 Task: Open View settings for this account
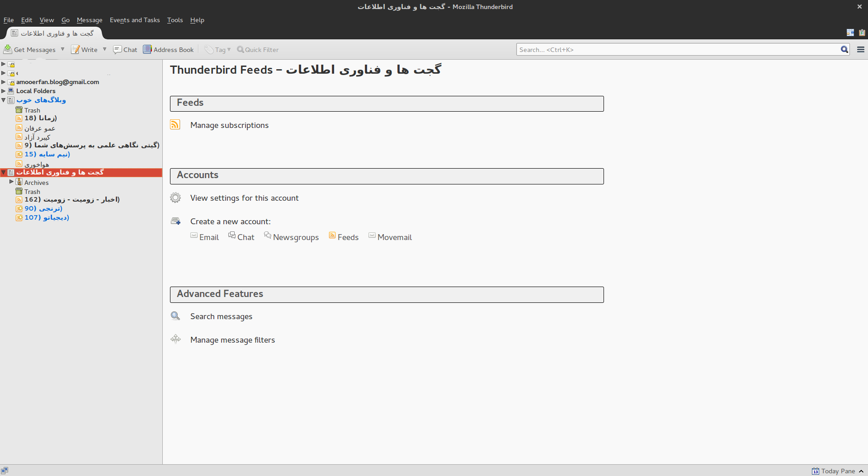244,198
